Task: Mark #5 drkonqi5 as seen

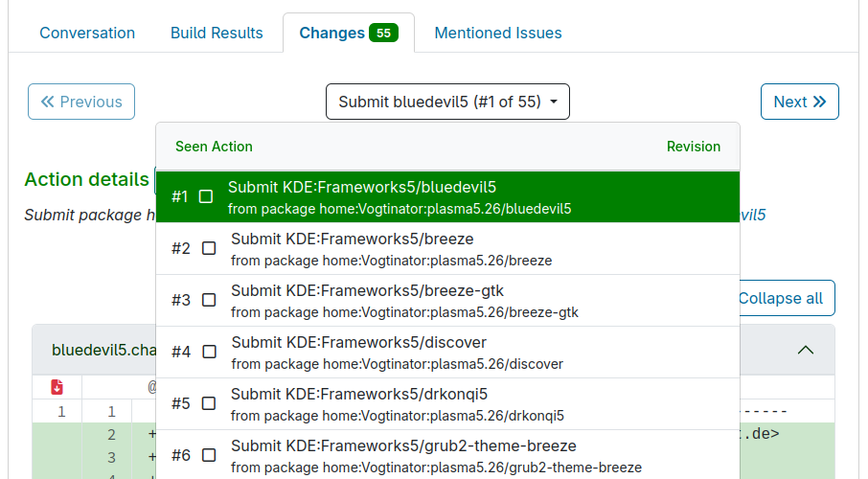Action: point(209,403)
